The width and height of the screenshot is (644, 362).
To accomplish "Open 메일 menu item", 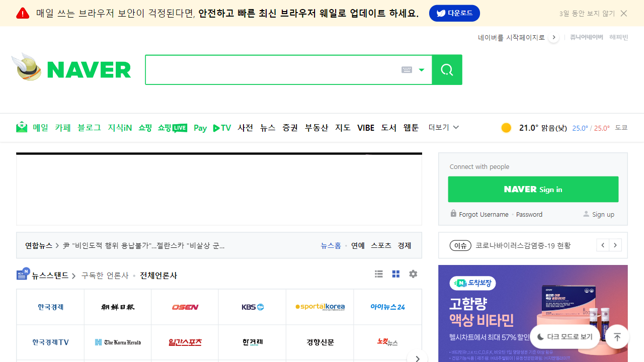I will 40,128.
